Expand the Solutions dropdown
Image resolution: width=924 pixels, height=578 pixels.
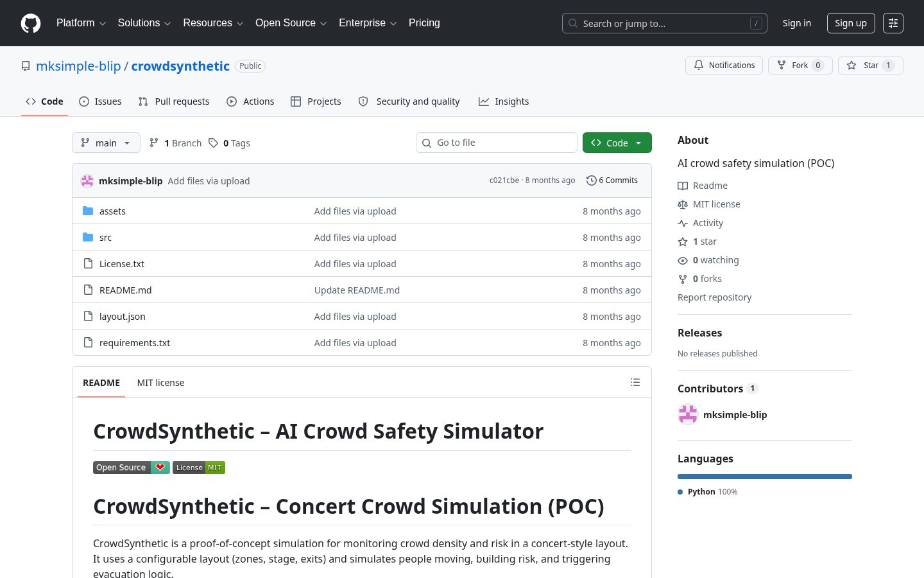point(144,23)
